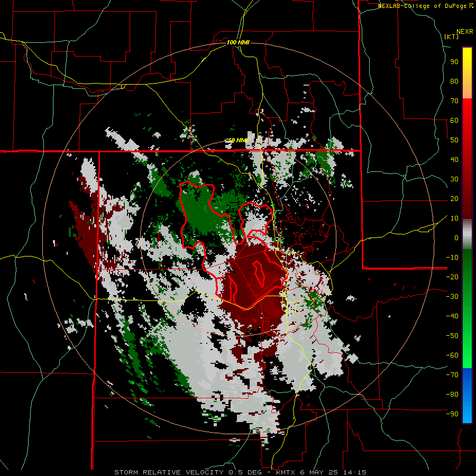Select the 50 value on velocity scale
Viewport: 476px width, 476px height.
coord(454,140)
